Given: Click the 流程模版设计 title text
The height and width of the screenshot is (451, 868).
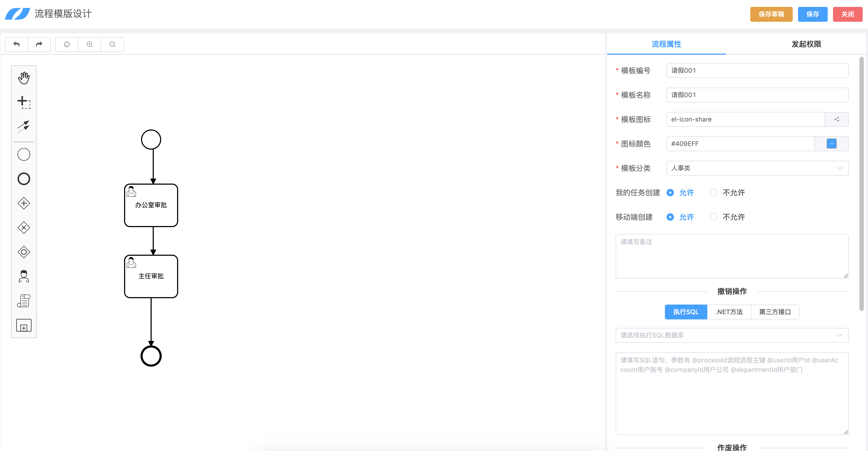Looking at the screenshot, I should 63,14.
